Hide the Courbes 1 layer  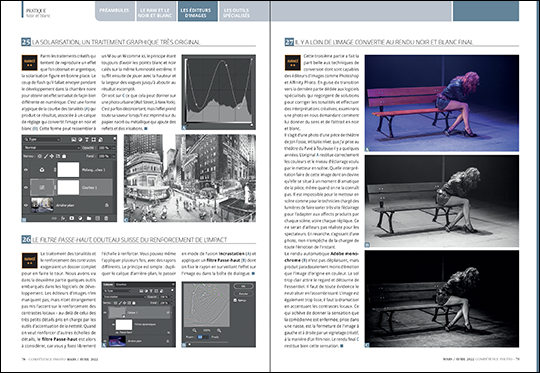pyautogui.click(x=26, y=187)
